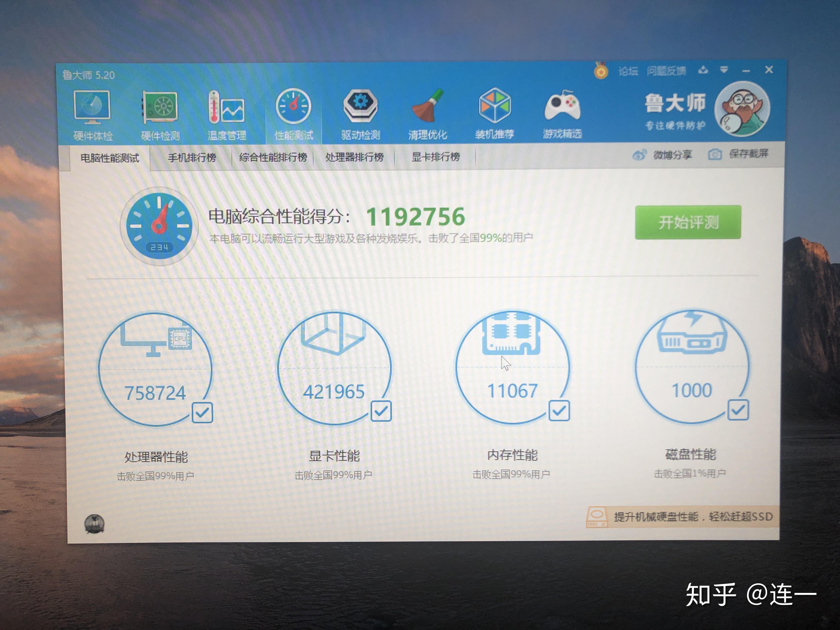
Task: Click the disk score 1000
Action: [691, 390]
